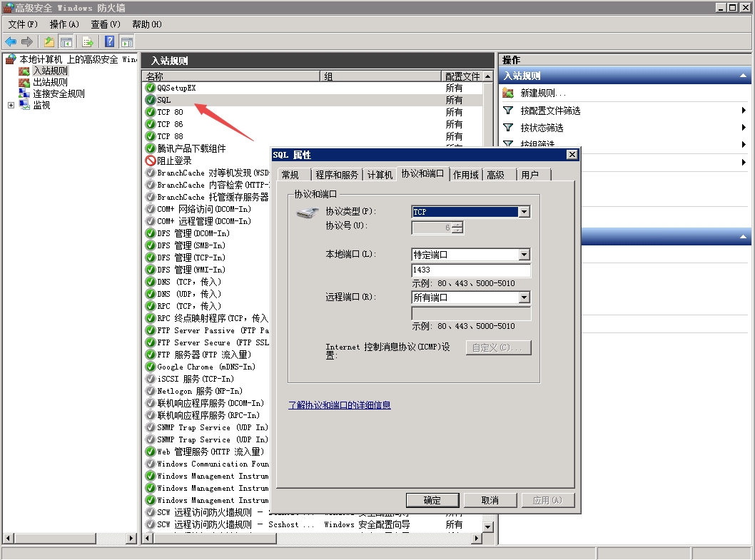The width and height of the screenshot is (755, 560).
Task: Open help via the question mark icon
Action: 110,42
